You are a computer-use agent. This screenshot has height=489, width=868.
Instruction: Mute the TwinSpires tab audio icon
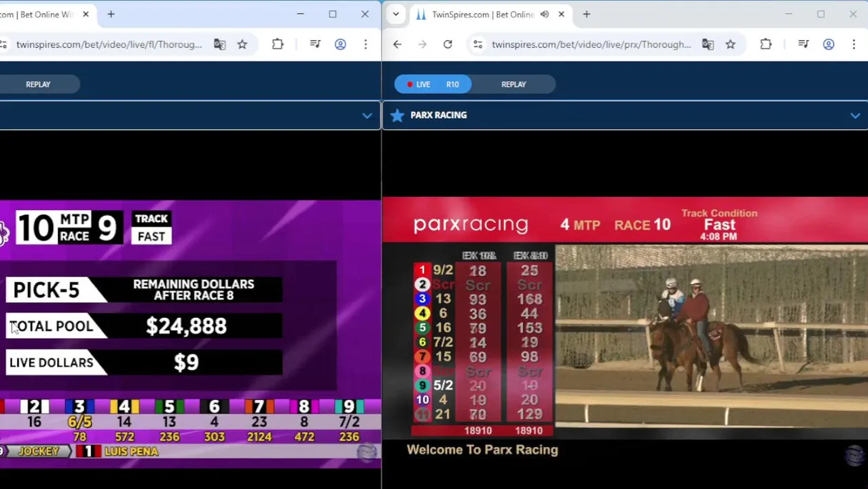click(545, 14)
